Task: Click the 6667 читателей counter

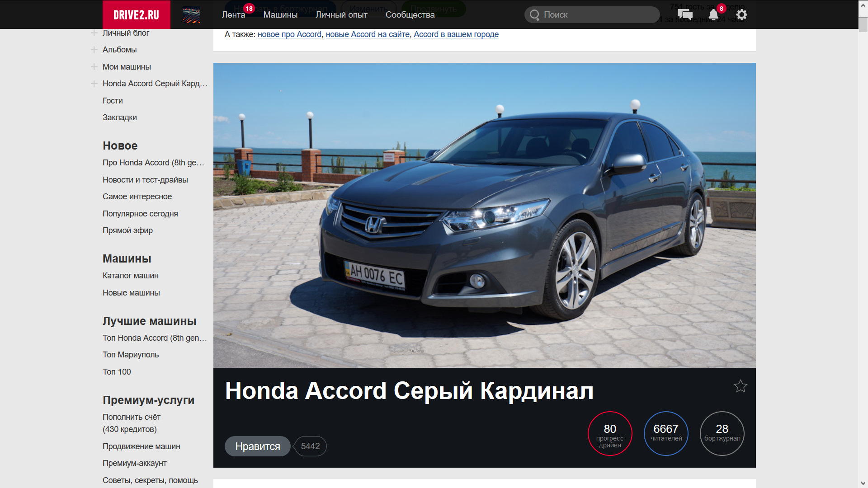Action: tap(665, 433)
